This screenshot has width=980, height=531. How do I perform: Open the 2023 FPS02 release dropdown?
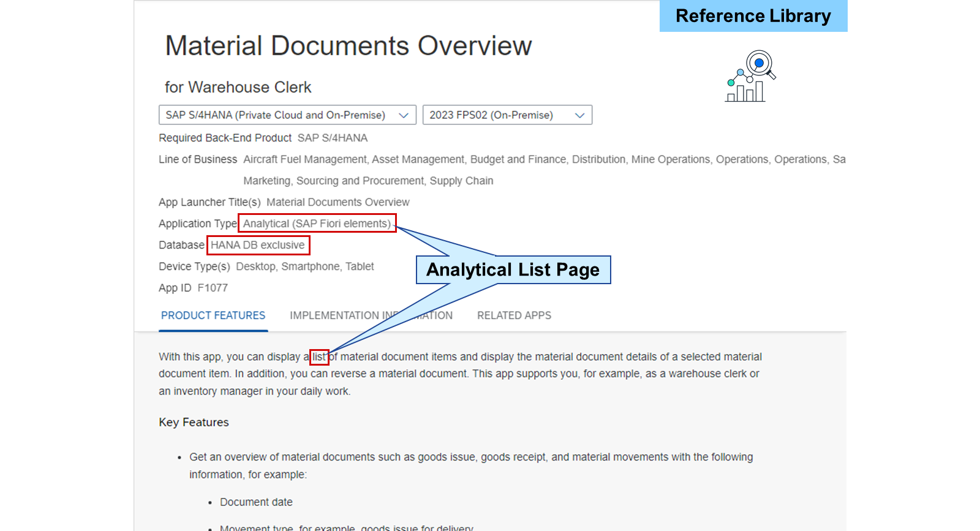pos(507,115)
